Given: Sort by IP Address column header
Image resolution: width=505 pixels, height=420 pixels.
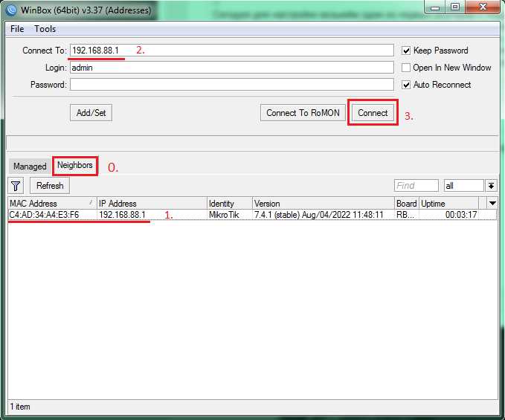Looking at the screenshot, I should 152,204.
